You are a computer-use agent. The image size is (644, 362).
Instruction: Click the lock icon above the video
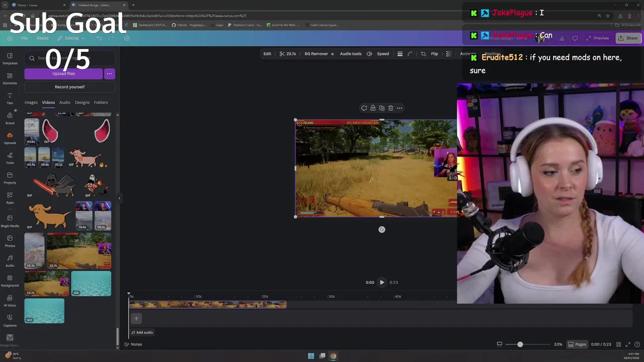click(373, 108)
